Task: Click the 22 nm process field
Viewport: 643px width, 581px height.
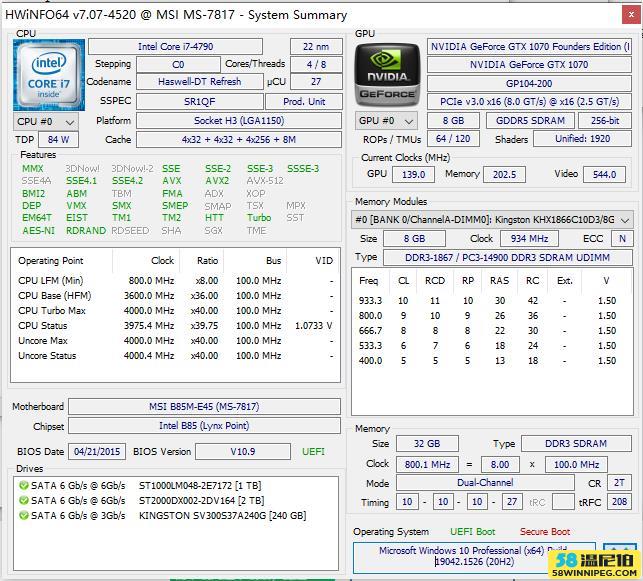Action: click(316, 47)
